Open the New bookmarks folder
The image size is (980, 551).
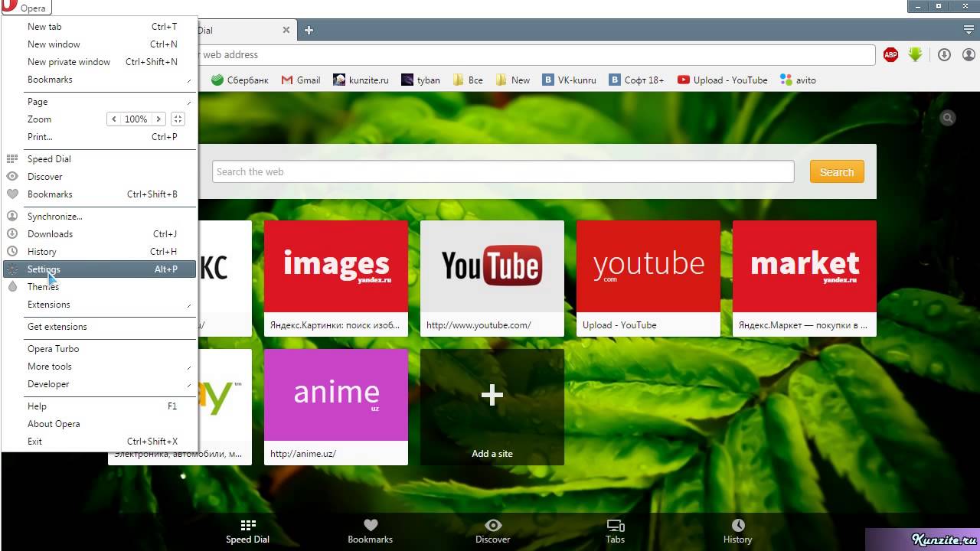(x=513, y=80)
